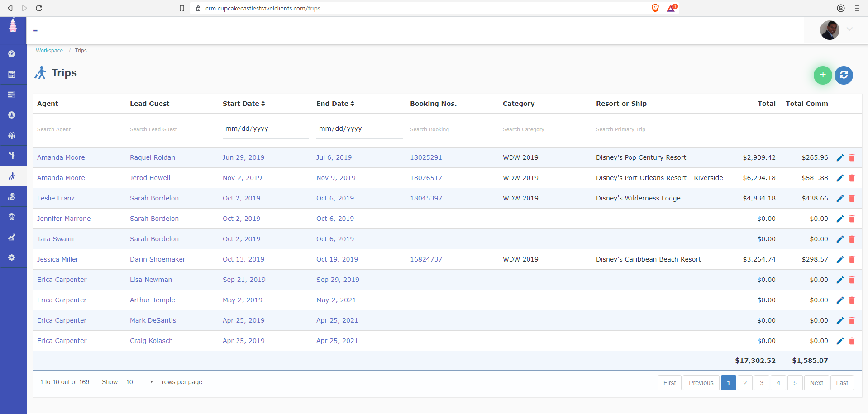
Task: Click the Last pagination button
Action: [842, 383]
